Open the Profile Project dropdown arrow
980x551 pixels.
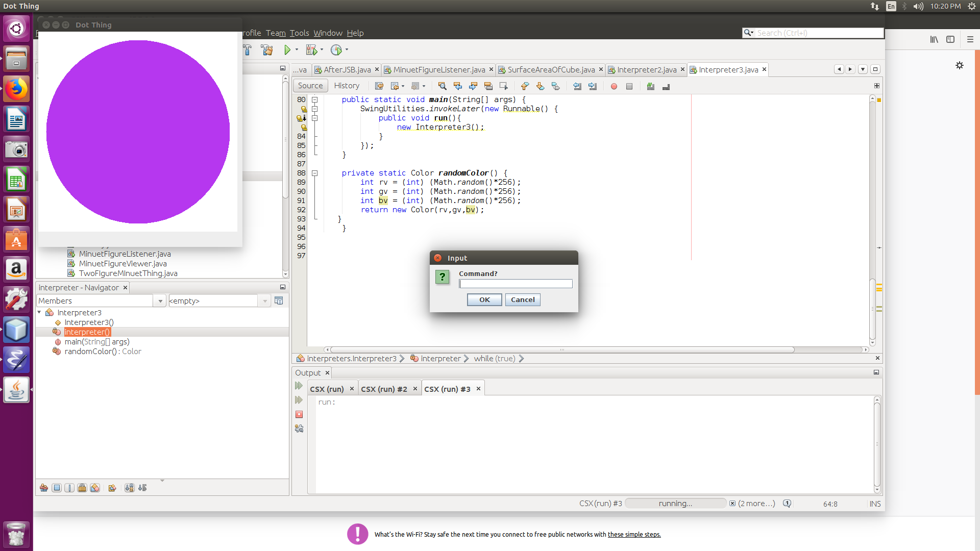tap(347, 50)
